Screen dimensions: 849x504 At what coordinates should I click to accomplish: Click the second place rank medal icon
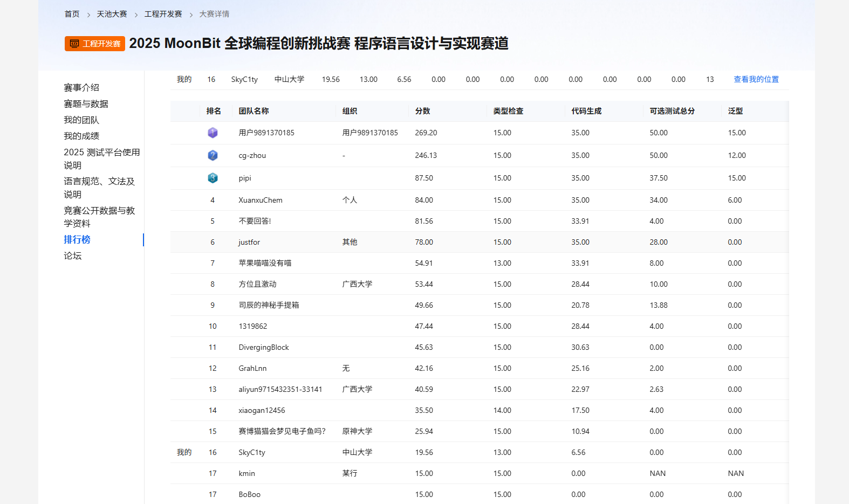213,155
